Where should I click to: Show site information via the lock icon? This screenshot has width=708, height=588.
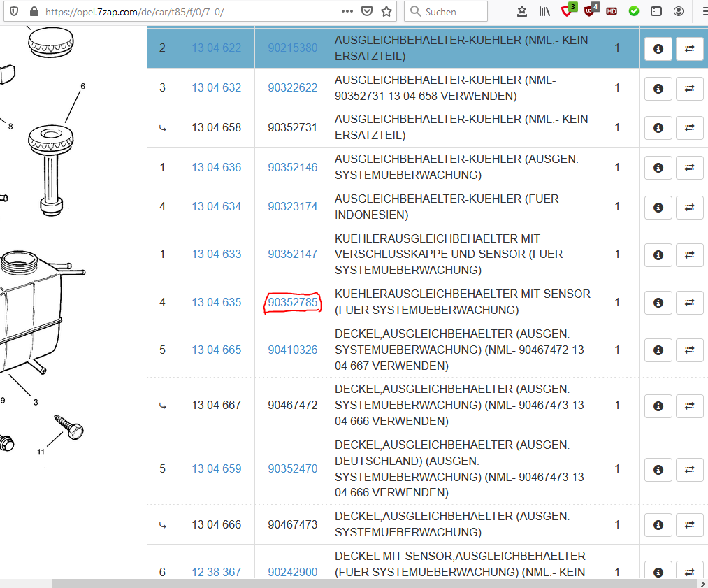(33, 12)
